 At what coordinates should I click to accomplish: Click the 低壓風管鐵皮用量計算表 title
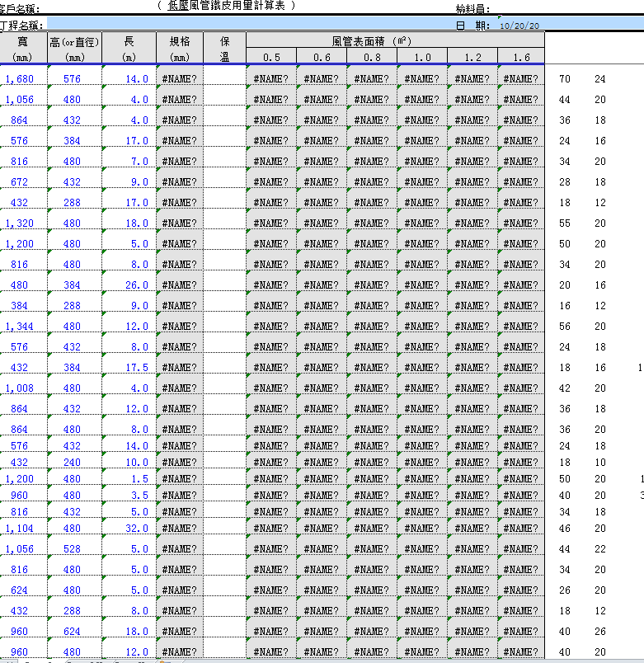coord(226,6)
